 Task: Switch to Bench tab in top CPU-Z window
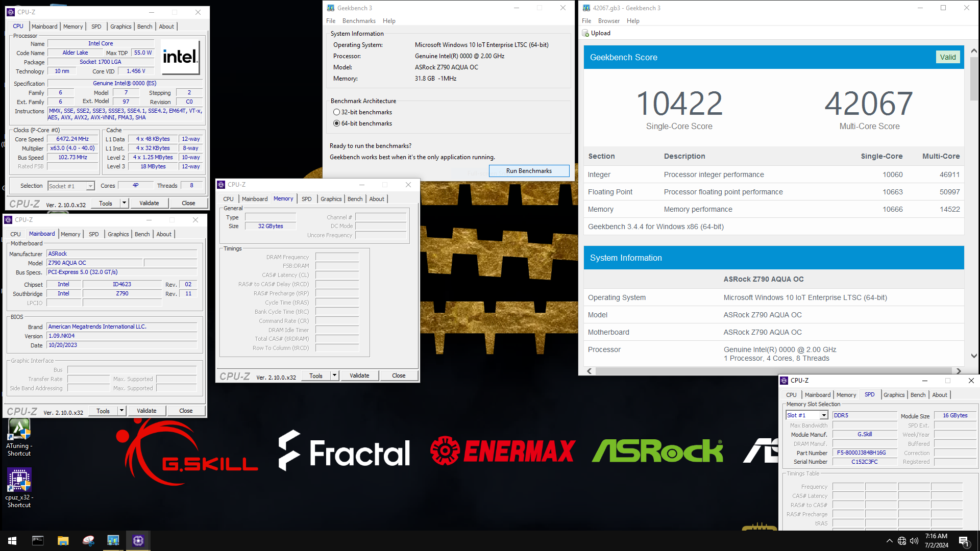(x=145, y=27)
